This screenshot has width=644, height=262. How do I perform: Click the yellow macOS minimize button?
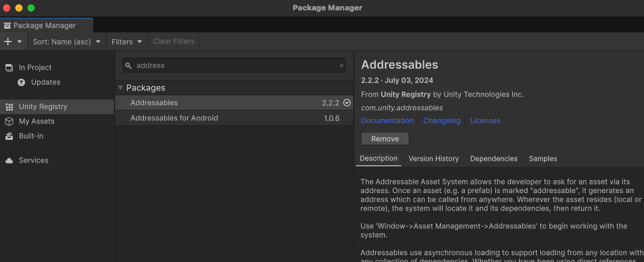19,8
